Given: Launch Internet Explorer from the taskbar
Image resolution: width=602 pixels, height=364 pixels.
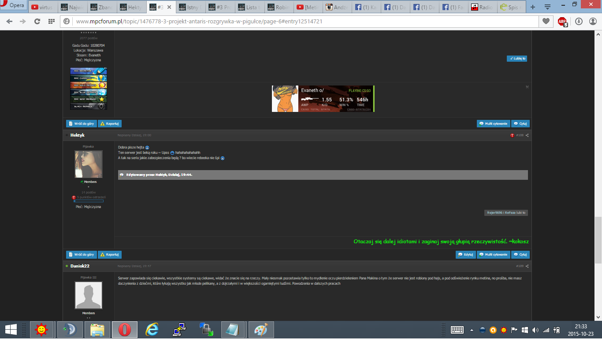Looking at the screenshot, I should coord(152,330).
